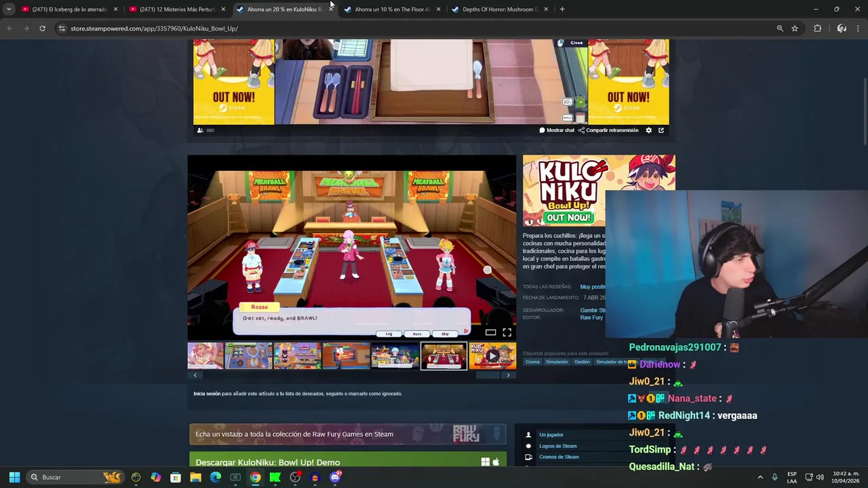Screen dimensions: 868x488
Task: Bookmark this page with the star
Action: [x=795, y=28]
